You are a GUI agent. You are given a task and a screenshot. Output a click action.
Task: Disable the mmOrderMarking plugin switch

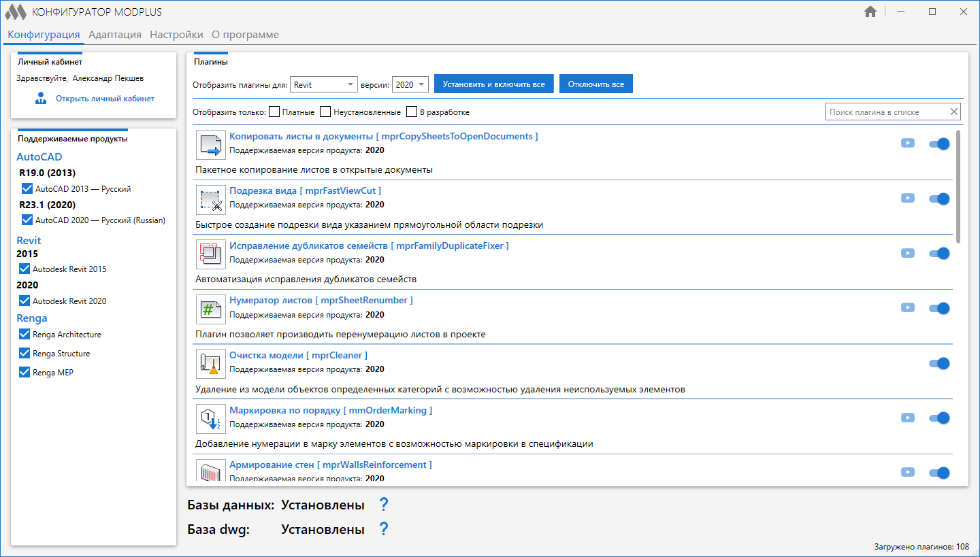tap(939, 418)
